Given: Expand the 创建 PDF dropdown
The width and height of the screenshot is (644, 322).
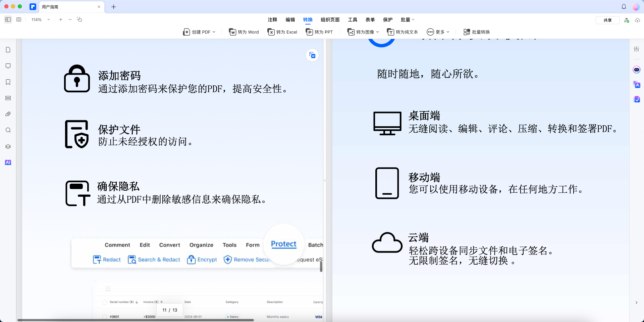Looking at the screenshot, I should [199, 32].
